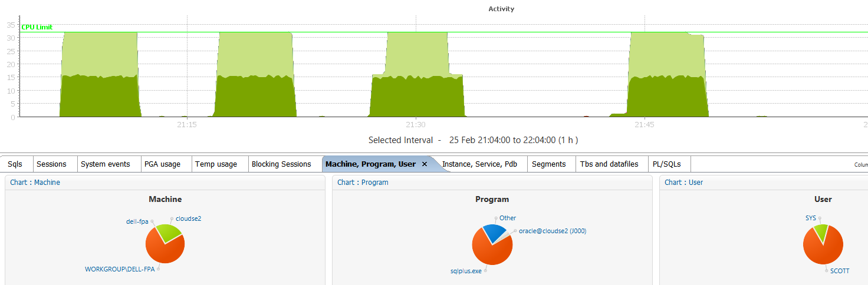
Task: Click the Chart : Program panel header
Action: 363,183
